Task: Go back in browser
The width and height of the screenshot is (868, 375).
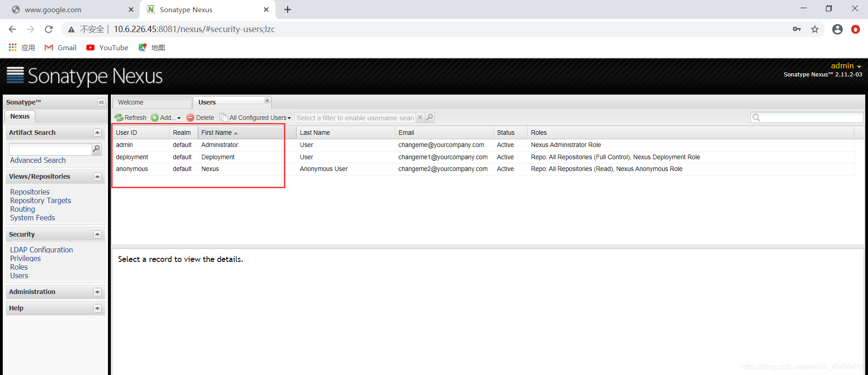Action: [x=12, y=29]
